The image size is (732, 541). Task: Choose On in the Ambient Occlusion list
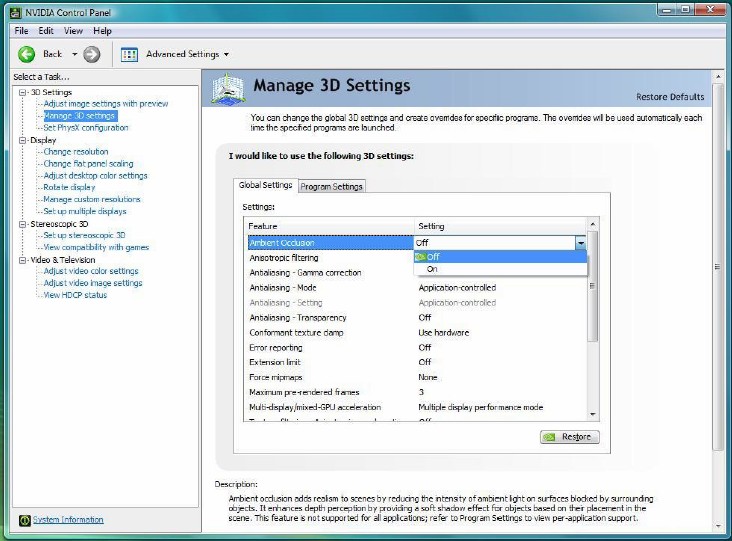(500, 269)
